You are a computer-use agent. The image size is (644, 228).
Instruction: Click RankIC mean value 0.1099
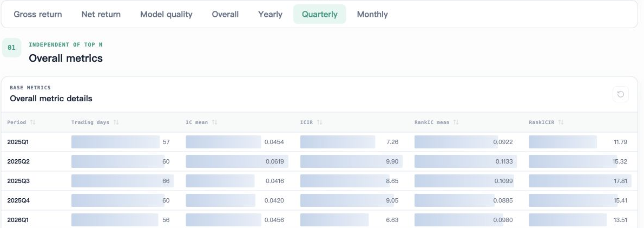pyautogui.click(x=503, y=181)
